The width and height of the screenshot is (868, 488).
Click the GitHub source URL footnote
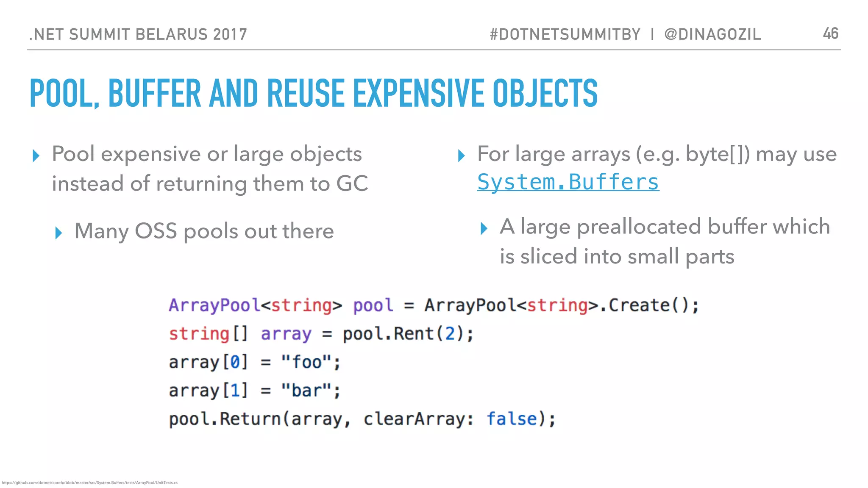[90, 482]
